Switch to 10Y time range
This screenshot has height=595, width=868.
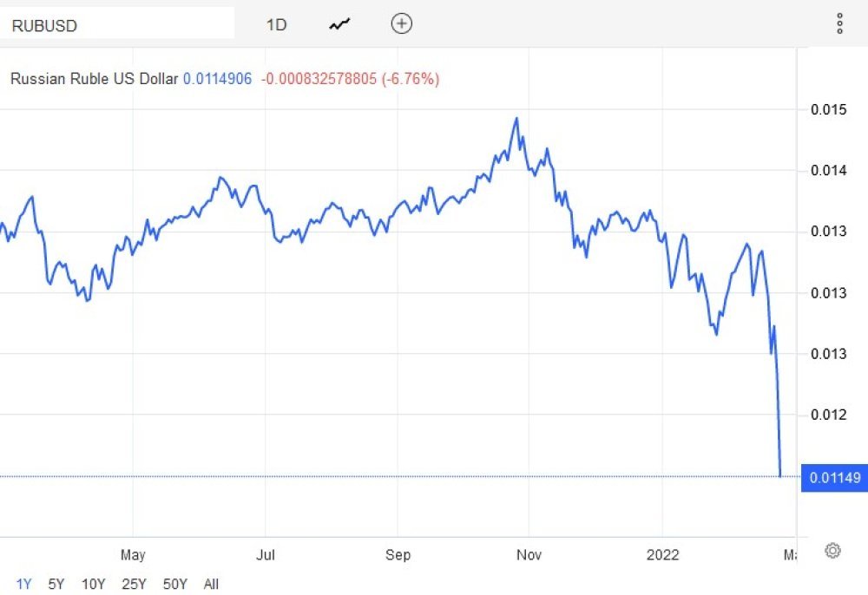point(93,584)
